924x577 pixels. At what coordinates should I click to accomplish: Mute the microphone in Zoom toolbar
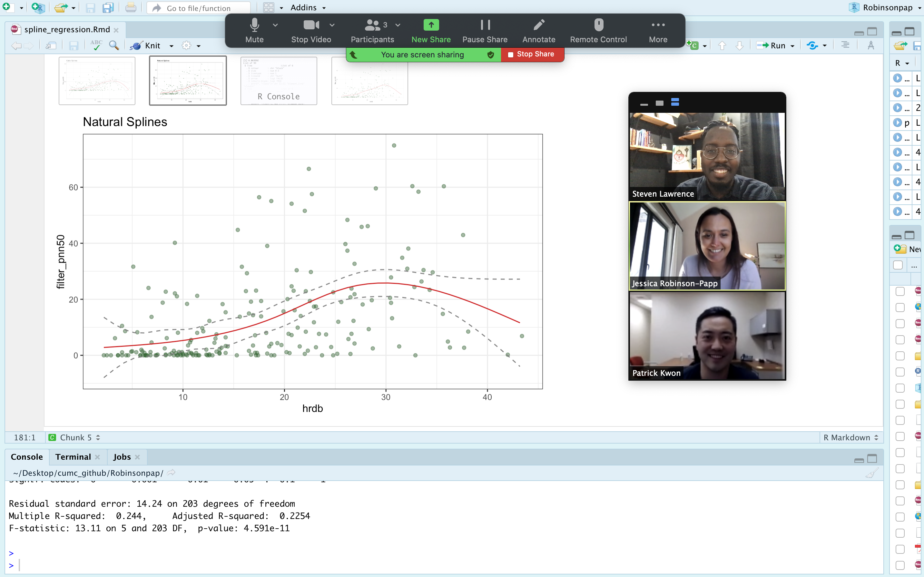254,30
